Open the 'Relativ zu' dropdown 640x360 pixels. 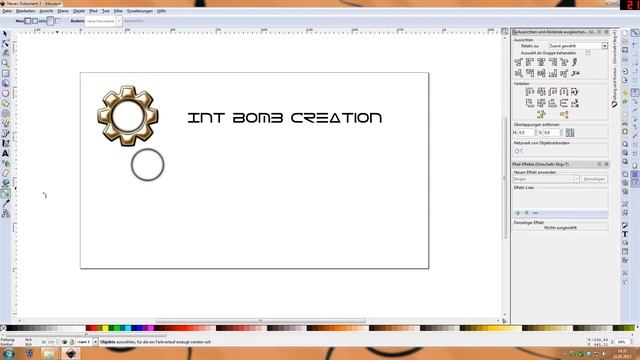coord(578,46)
